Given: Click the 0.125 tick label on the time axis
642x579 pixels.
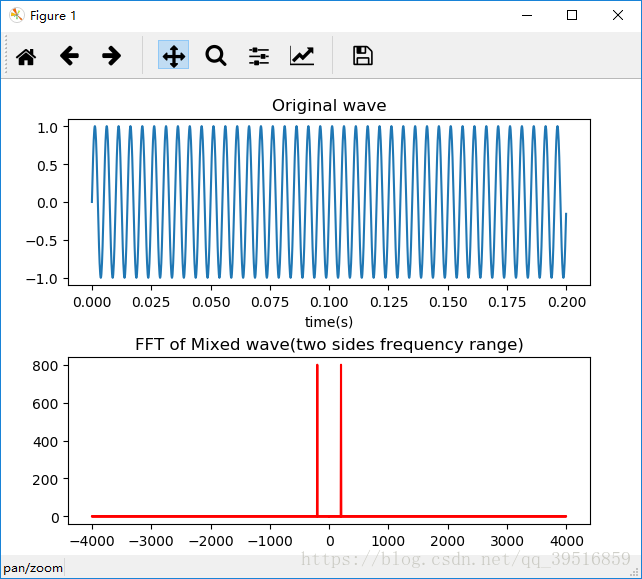Looking at the screenshot, I should tap(389, 302).
